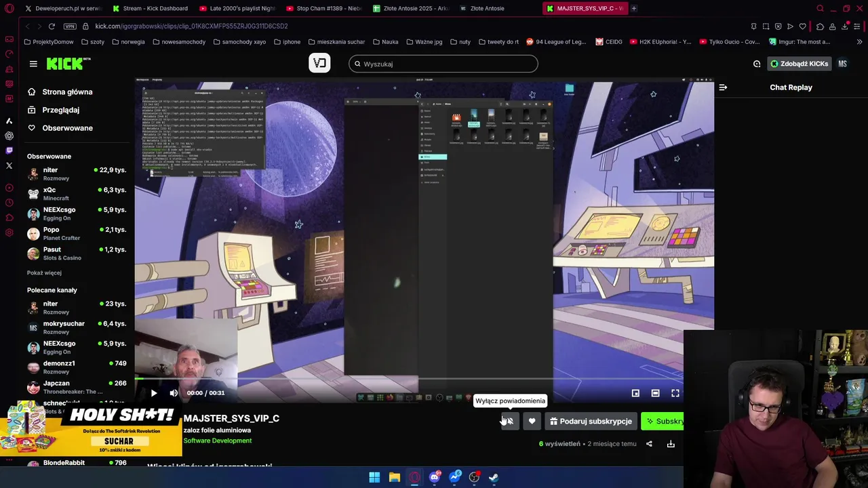The image size is (868, 488).
Task: Open the szoty bookmark folder
Action: click(92, 41)
